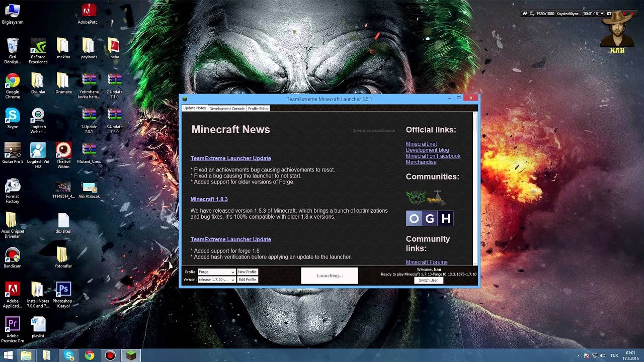Screen dimensions: 644x362
Task: Open the Minecraft Forums link
Action: (426, 262)
